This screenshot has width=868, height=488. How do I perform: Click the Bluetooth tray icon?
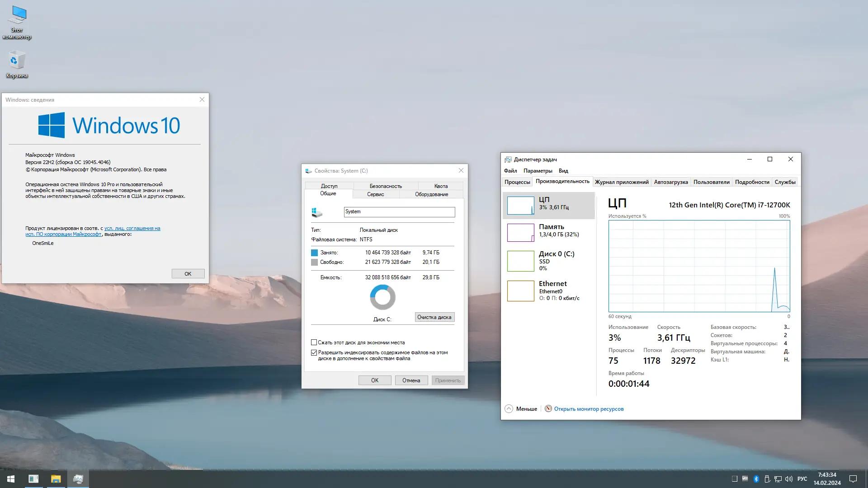[756, 479]
